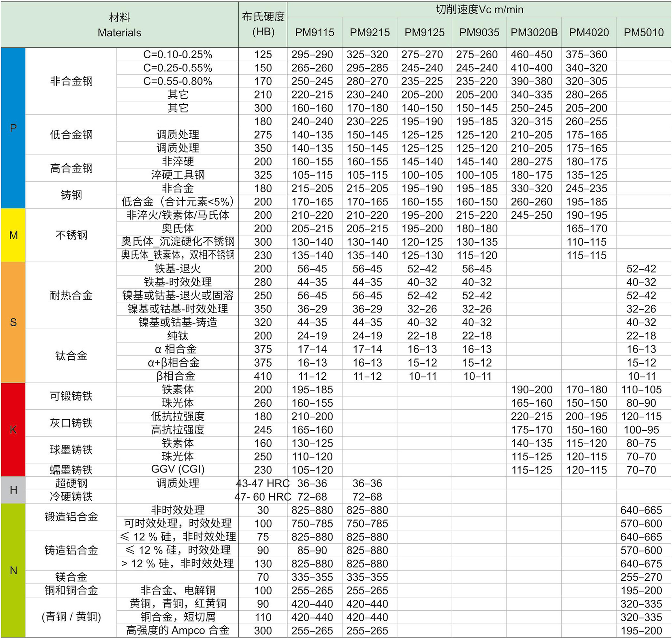This screenshot has height=638, width=672.
Task: Click the 高抗拉强度 row label
Action: click(178, 430)
